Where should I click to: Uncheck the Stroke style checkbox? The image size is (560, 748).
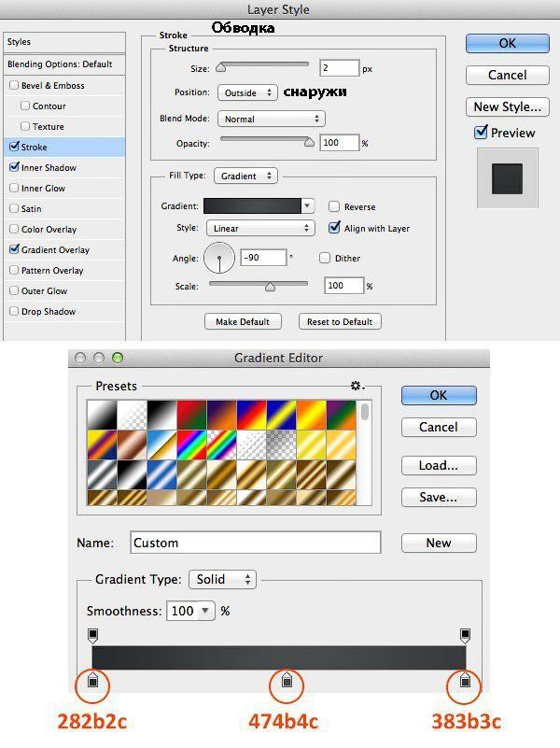tap(14, 146)
